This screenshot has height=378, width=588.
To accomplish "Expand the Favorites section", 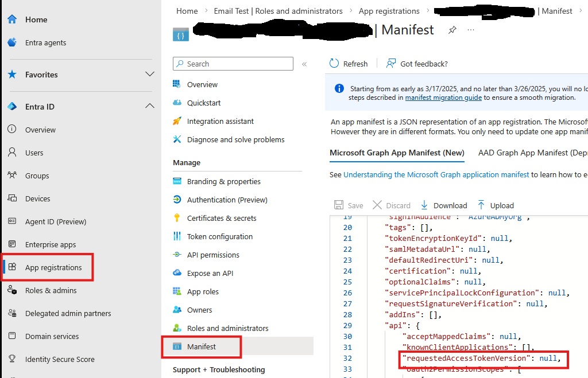I will 150,75.
